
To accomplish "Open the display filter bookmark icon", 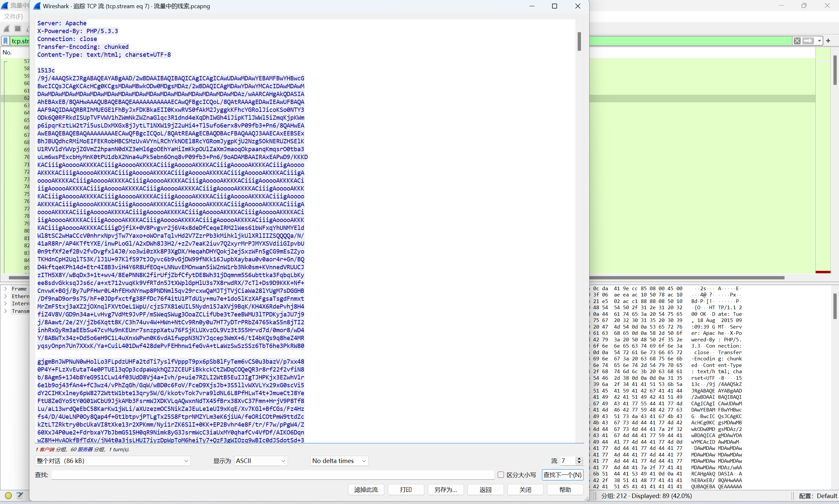I will click(6, 41).
